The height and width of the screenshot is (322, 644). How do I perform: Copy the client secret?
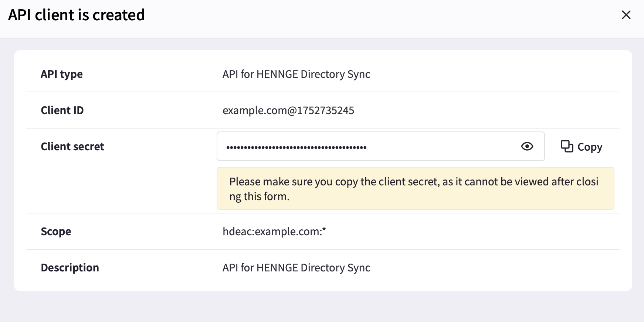pyautogui.click(x=582, y=147)
